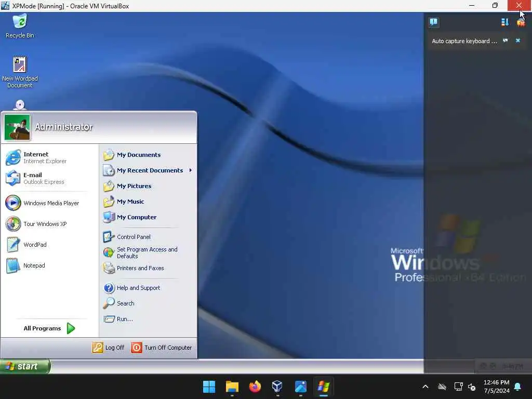Click the My Recent Documents icon

coord(109,170)
